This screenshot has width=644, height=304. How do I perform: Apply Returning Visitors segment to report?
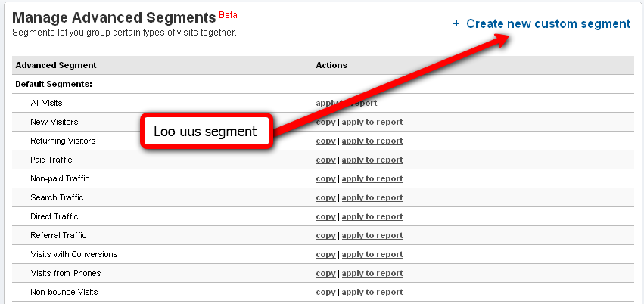pyautogui.click(x=372, y=141)
